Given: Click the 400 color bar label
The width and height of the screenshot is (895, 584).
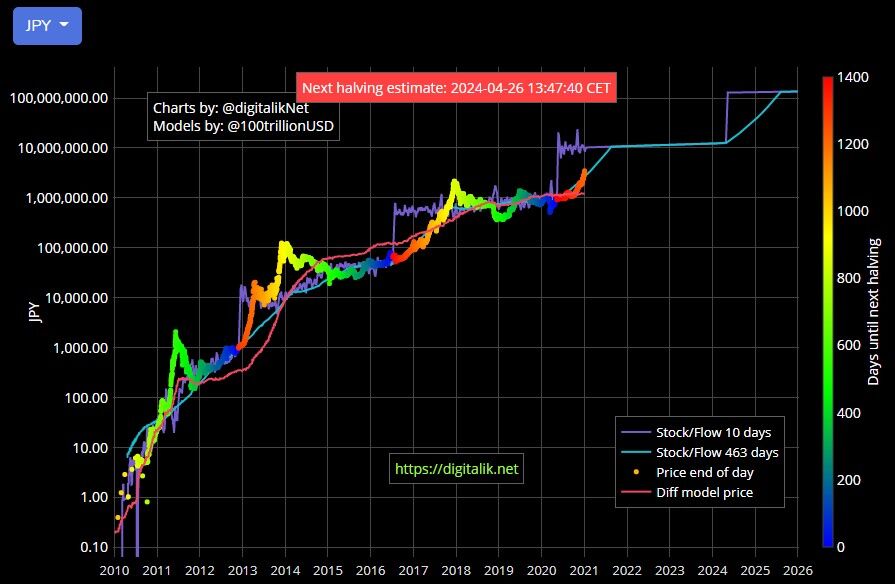Looking at the screenshot, I should pos(849,413).
